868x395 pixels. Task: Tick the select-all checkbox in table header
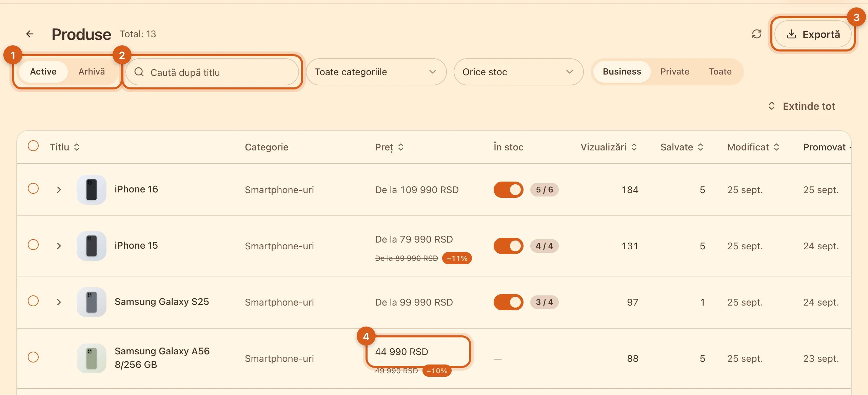(33, 146)
